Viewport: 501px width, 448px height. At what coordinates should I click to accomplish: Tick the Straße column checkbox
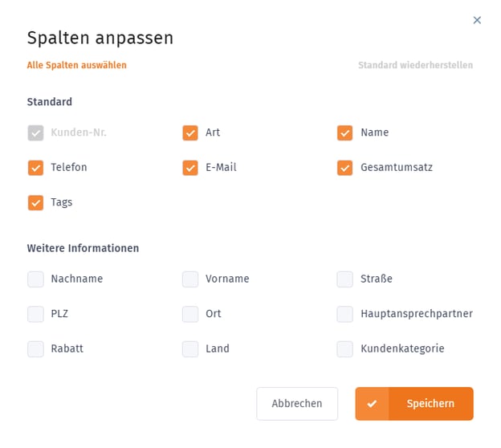point(345,279)
